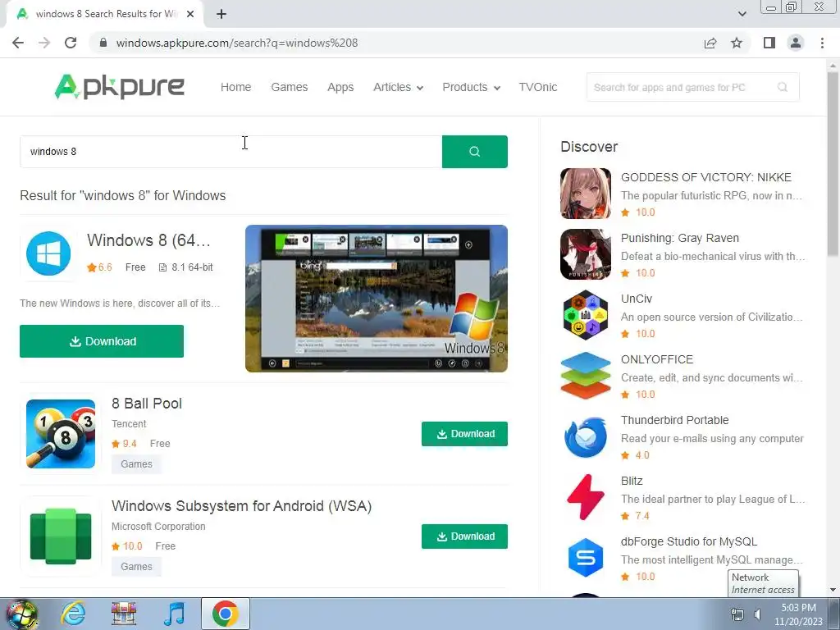Open the TVOnic navigation link

point(538,87)
